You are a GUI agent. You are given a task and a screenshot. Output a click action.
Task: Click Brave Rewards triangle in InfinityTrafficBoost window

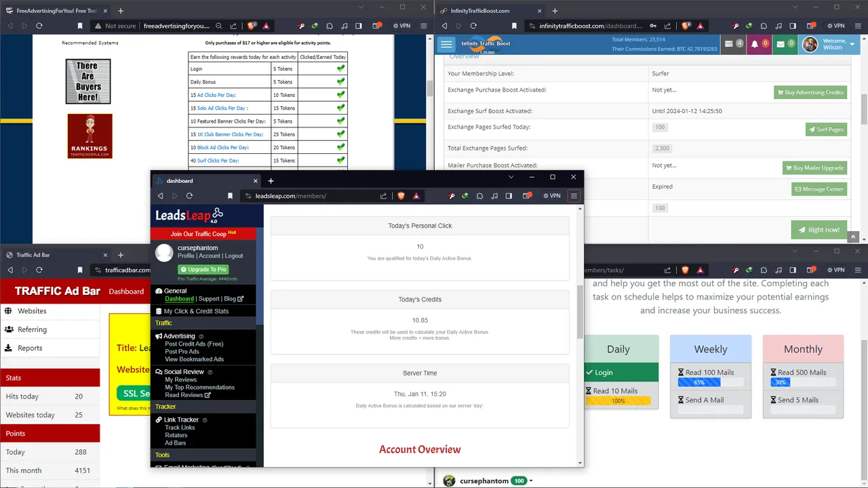click(701, 26)
